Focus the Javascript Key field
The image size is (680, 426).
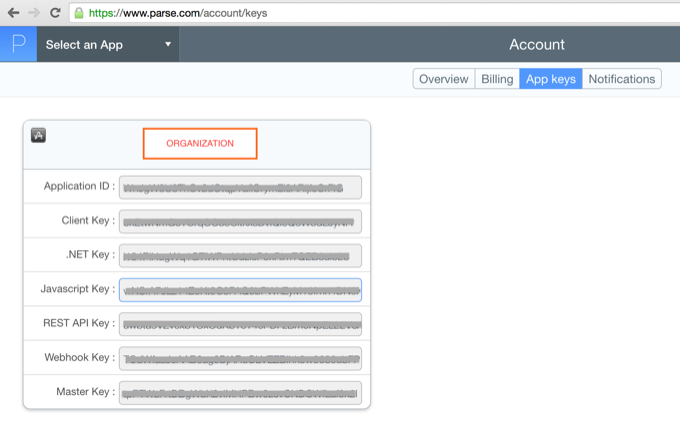click(x=240, y=290)
